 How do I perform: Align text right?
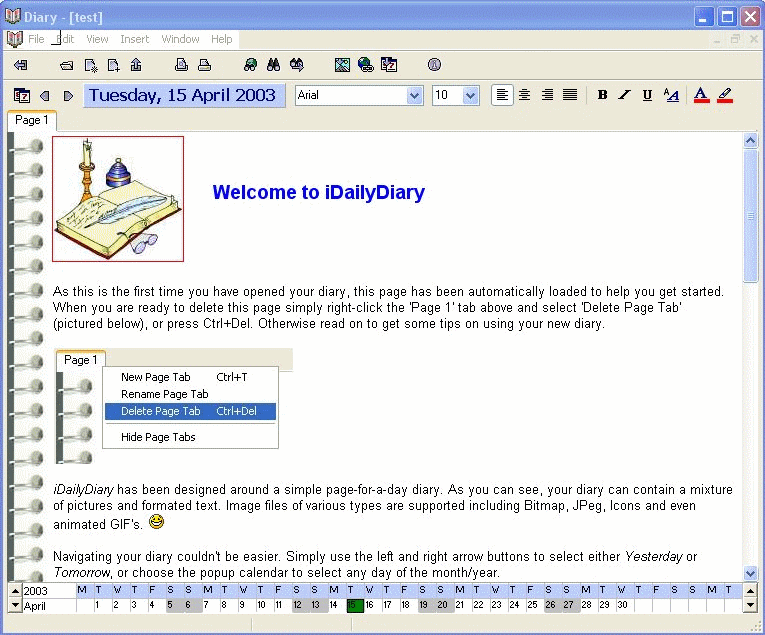pyautogui.click(x=547, y=95)
